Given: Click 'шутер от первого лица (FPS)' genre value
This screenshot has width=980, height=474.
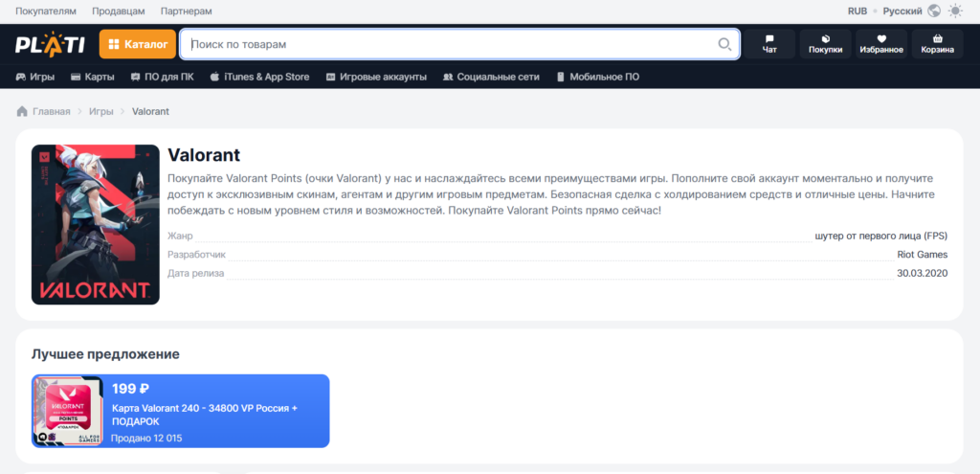Looking at the screenshot, I should tap(881, 236).
